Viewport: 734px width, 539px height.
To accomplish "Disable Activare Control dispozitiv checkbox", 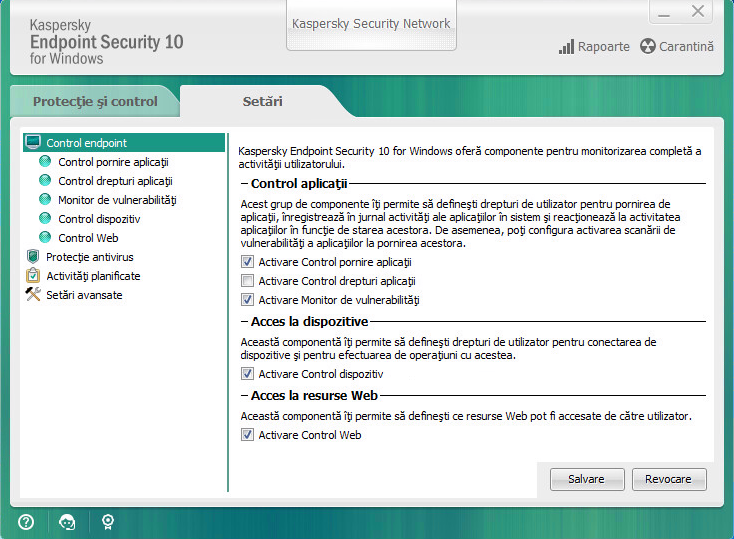I will point(248,374).
